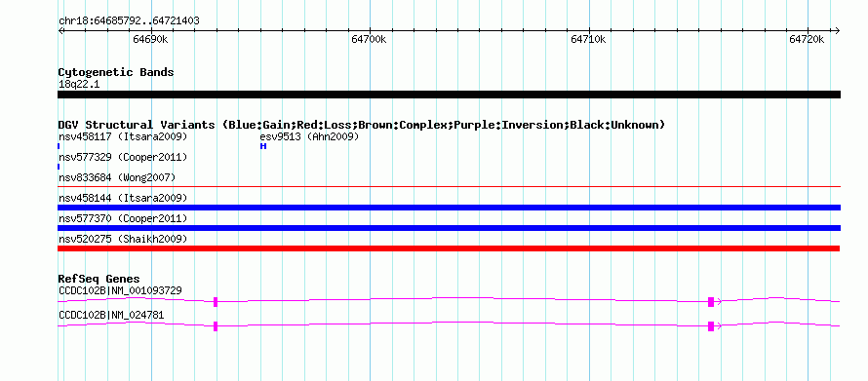The width and height of the screenshot is (868, 381).
Task: Click the 18q22.1 band label
Action: click(79, 85)
